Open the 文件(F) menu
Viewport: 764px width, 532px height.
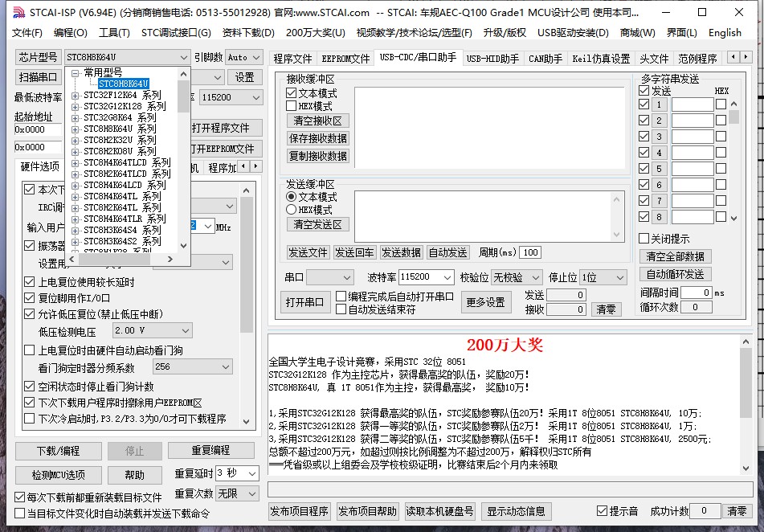[x=27, y=33]
